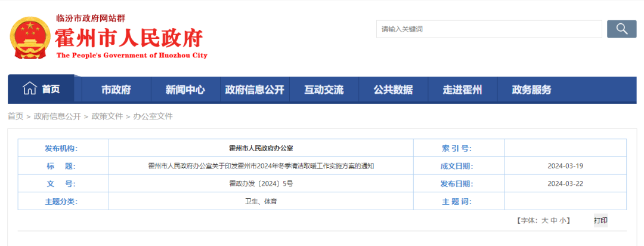Click the 主题词 label cell
Image resolution: width=644 pixels, height=246 pixels.
(459, 202)
